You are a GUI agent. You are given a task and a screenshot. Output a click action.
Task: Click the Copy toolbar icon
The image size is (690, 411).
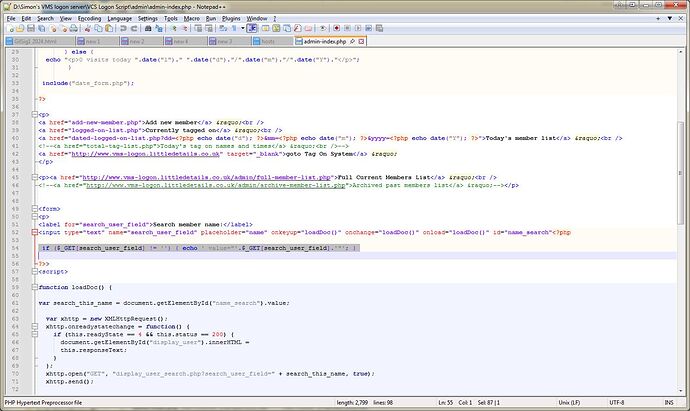click(98, 28)
